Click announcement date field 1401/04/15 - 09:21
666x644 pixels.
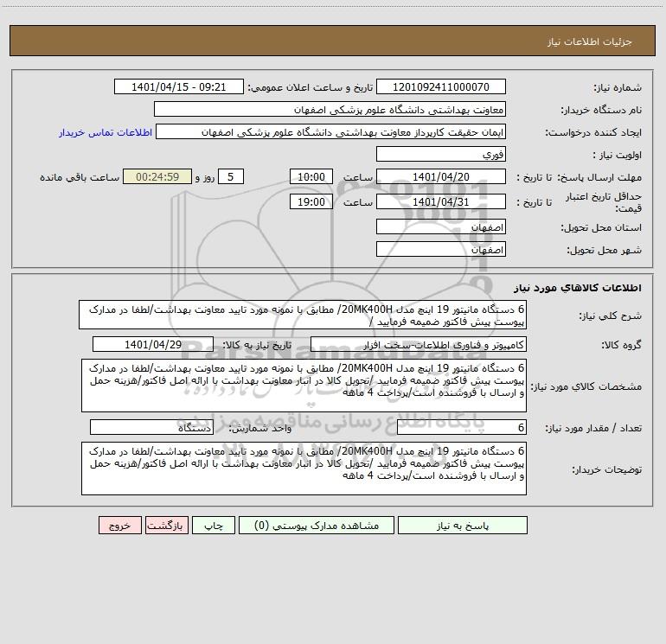coord(179,87)
